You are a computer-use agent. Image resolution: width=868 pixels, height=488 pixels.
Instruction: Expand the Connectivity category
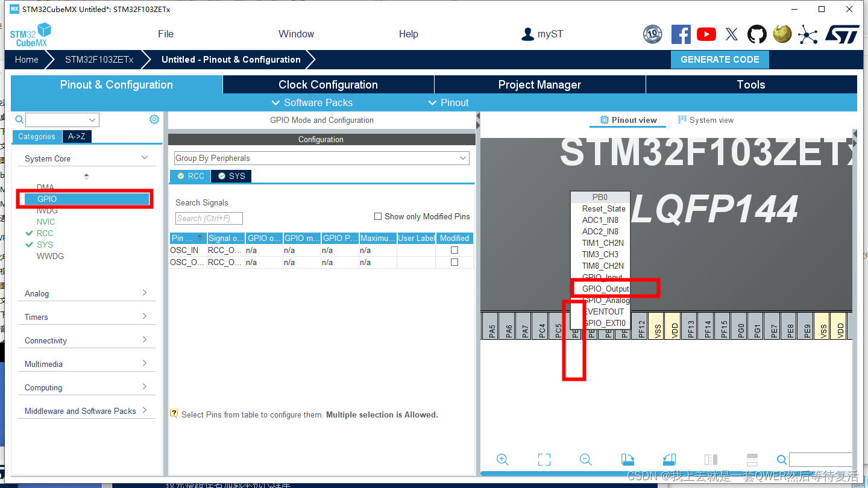[x=145, y=340]
